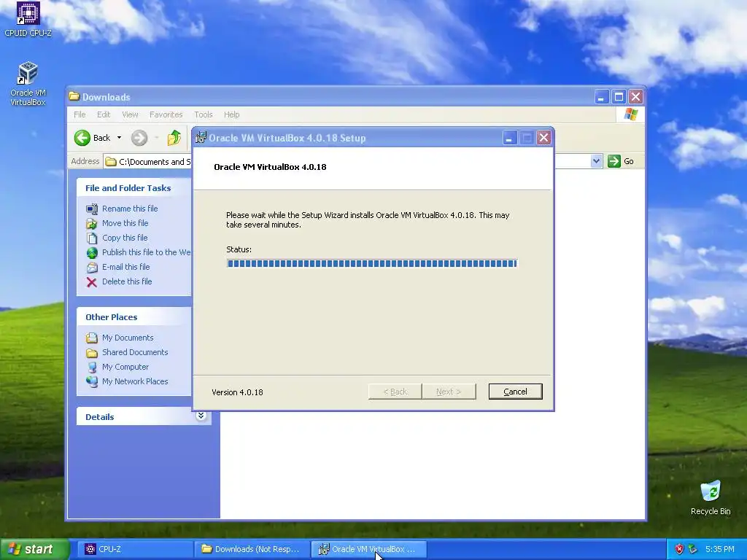Open the CPUID CPU-Z desktop shortcut

tap(28, 19)
